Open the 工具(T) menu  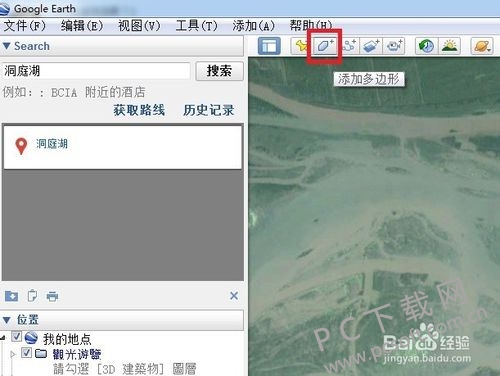(196, 25)
